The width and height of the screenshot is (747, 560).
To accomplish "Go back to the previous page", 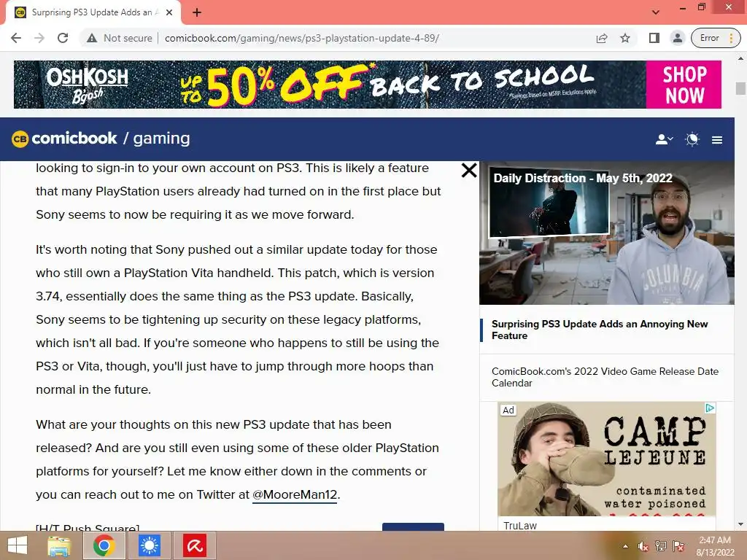I will 16,38.
